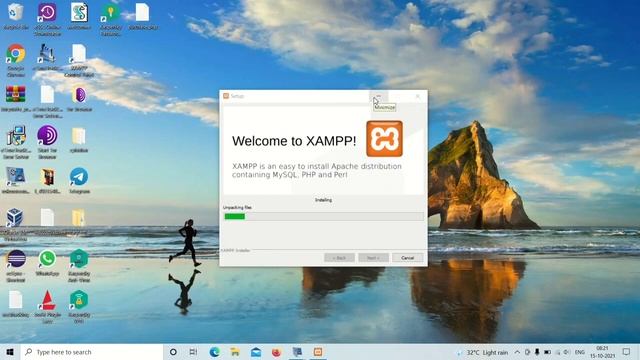
Task: Launch Eclipse shortcut on desktop
Action: pos(16,258)
